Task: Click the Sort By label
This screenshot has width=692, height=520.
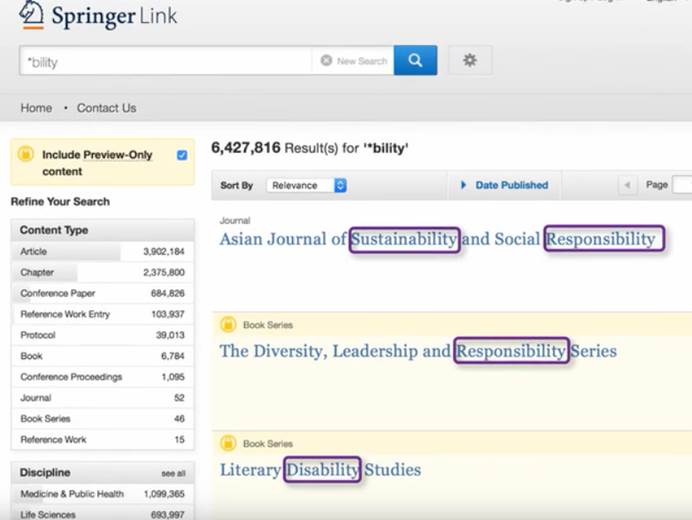Action: pos(237,185)
